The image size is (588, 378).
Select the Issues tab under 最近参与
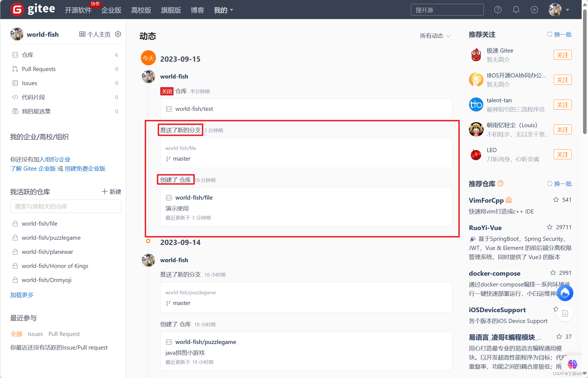pos(35,334)
